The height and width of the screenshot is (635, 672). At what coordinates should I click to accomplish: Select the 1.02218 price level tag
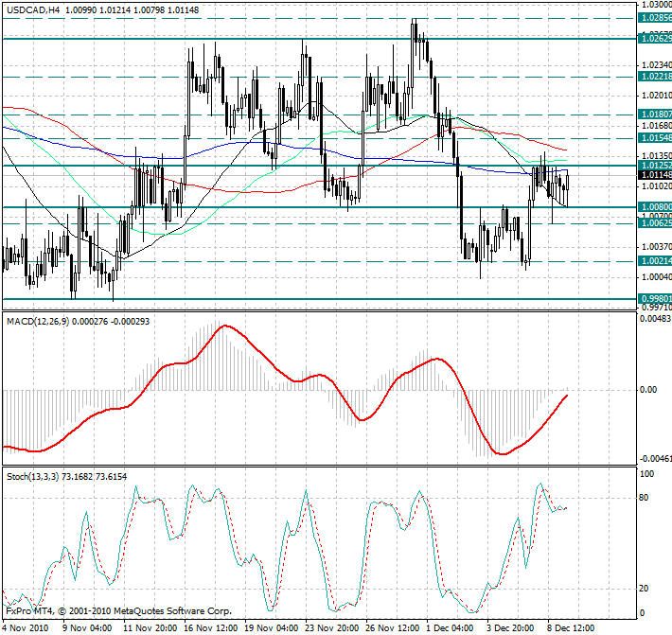[x=655, y=76]
